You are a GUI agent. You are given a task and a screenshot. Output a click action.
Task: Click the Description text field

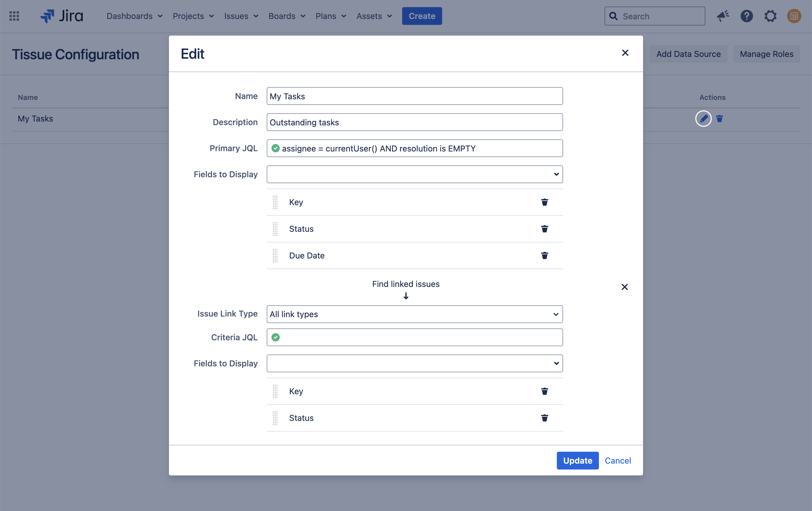(x=414, y=122)
